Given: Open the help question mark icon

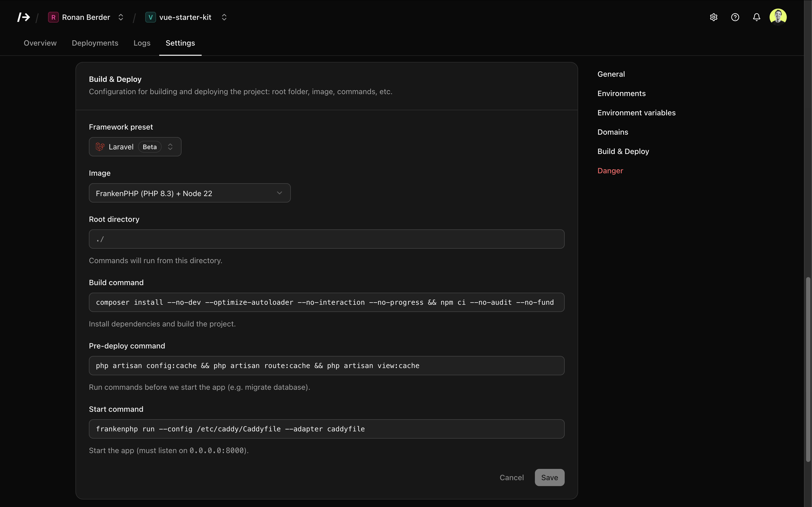Looking at the screenshot, I should [x=735, y=17].
